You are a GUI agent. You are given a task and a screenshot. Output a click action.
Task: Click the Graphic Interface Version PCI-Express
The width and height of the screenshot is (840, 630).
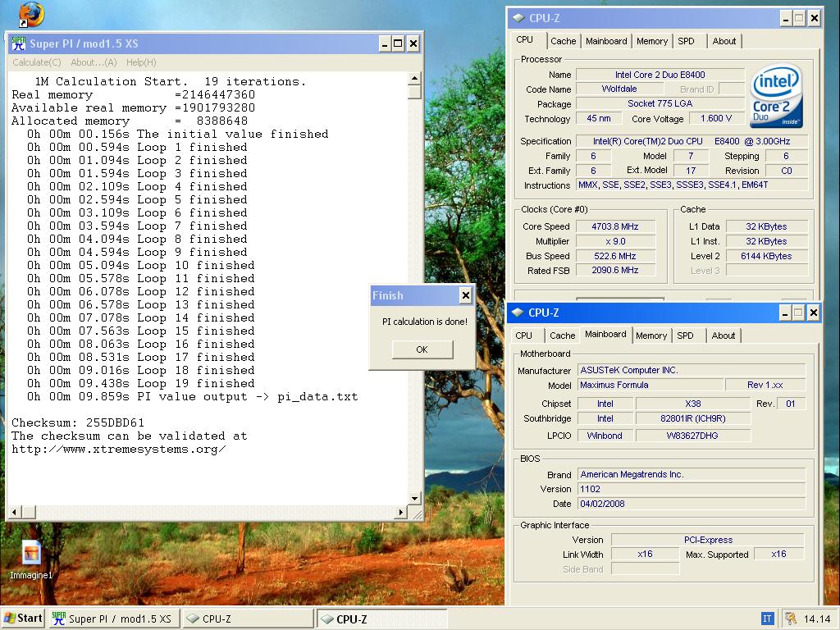(x=708, y=540)
